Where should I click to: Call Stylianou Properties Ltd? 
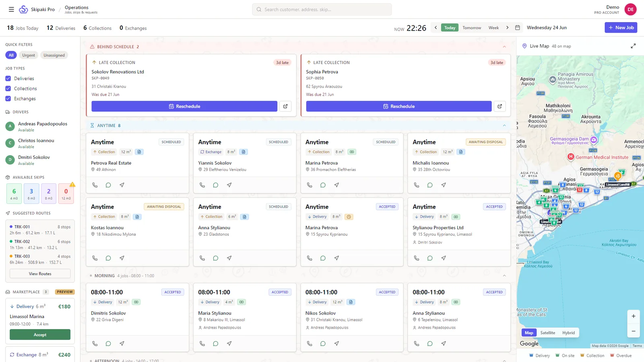pos(417,258)
